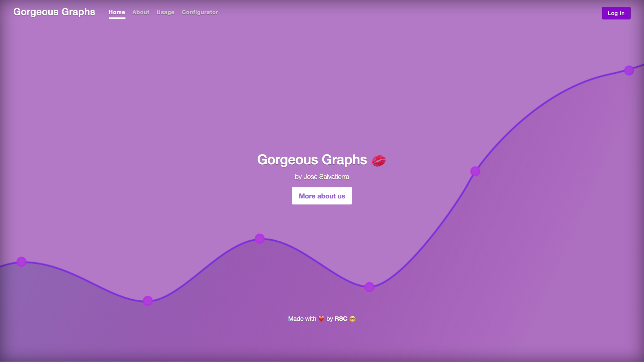Click the red heart emoji in footer

(x=321, y=319)
